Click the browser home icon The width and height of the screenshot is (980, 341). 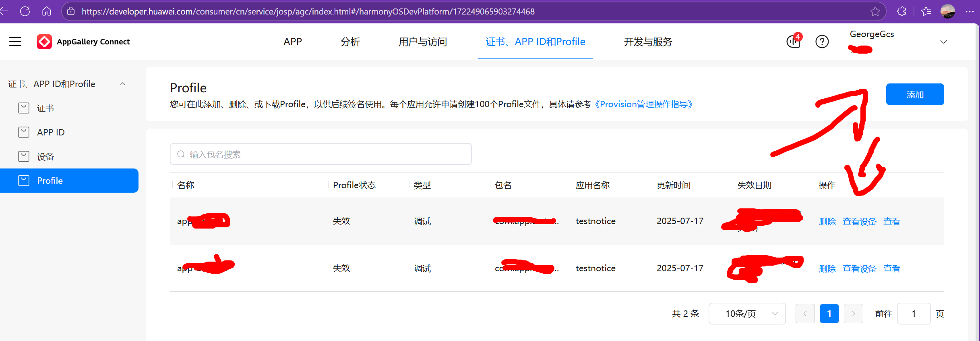click(x=47, y=11)
